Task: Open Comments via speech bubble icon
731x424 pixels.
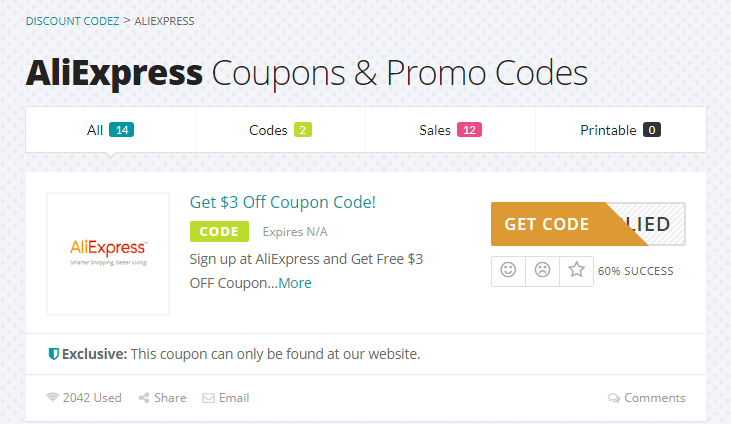Action: click(x=614, y=398)
